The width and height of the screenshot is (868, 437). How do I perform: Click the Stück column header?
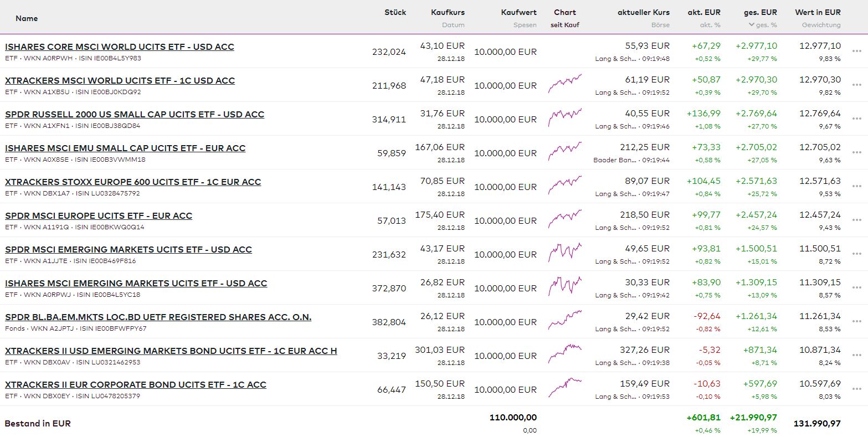pos(395,12)
